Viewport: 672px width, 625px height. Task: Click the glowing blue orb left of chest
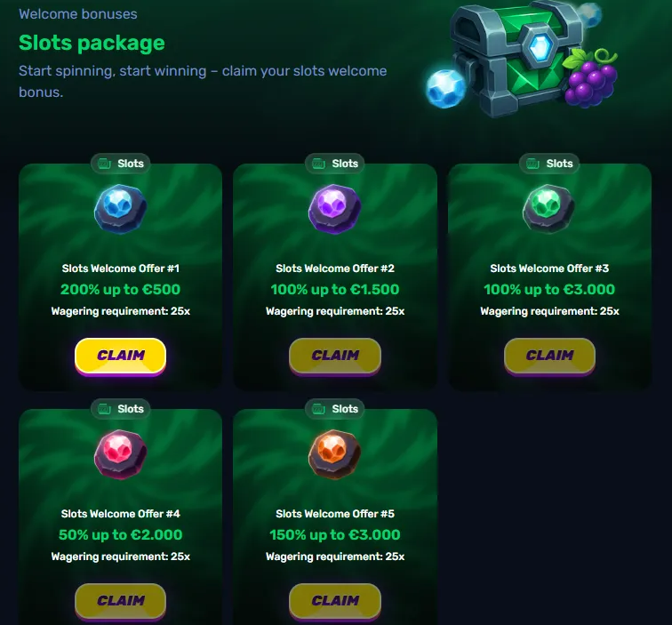click(445, 88)
